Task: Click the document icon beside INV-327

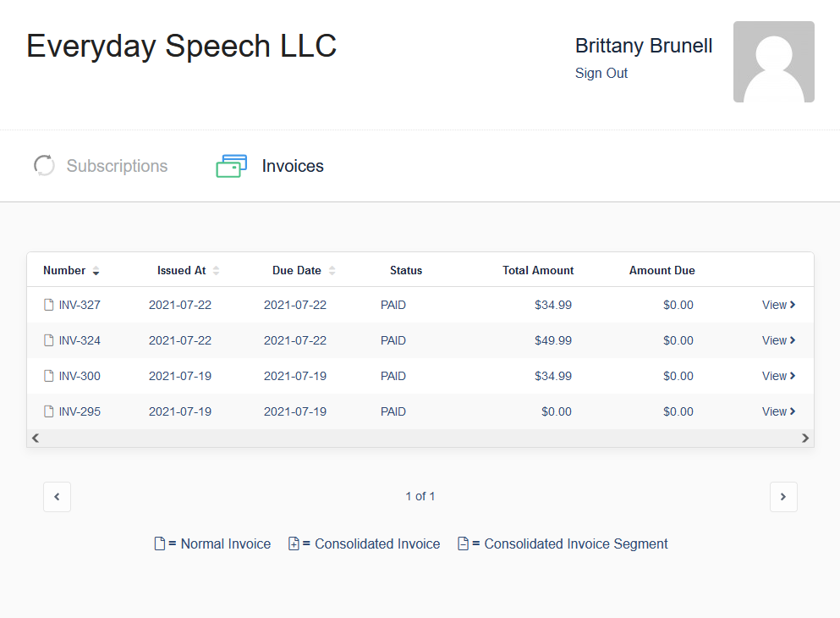Action: coord(49,305)
